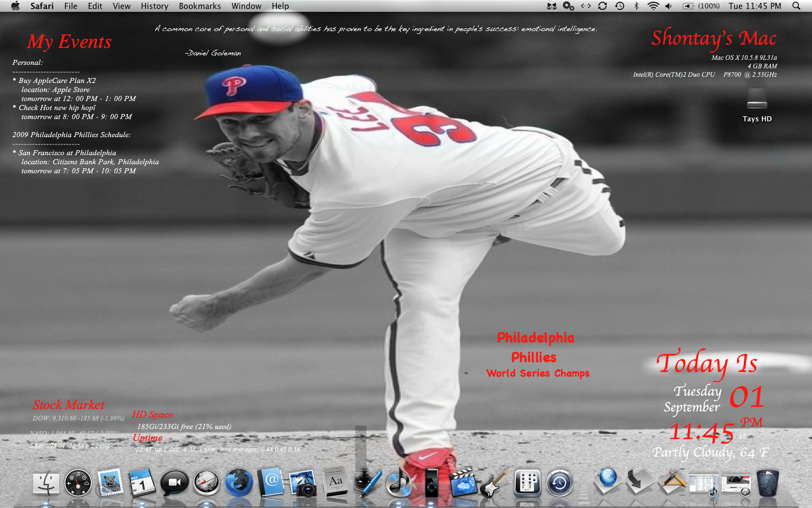
Task: Open Time Machine menu bar icon
Action: (x=619, y=6)
